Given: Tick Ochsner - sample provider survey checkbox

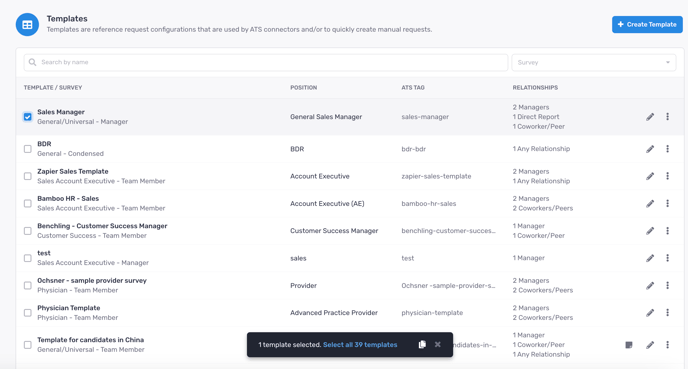Looking at the screenshot, I should pos(28,286).
